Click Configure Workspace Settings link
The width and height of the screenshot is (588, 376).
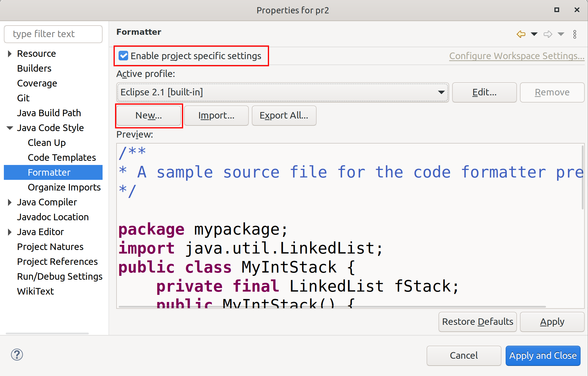(x=516, y=56)
